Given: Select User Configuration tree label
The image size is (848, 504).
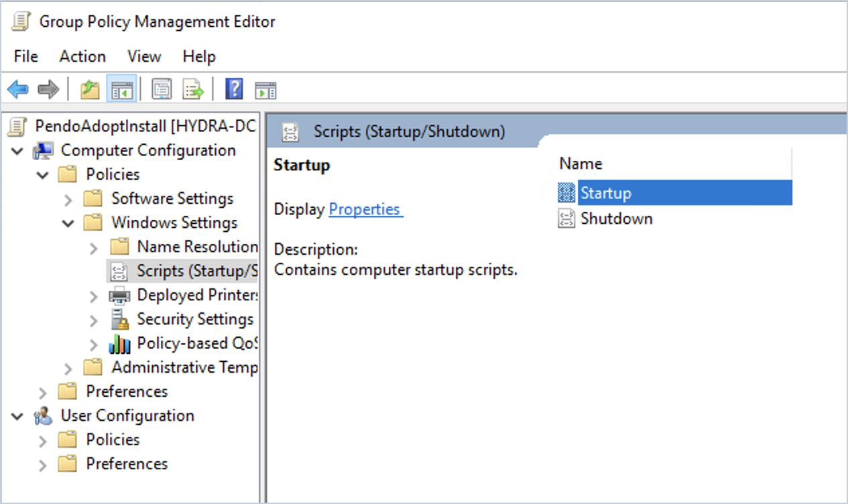Looking at the screenshot, I should pos(127,416).
